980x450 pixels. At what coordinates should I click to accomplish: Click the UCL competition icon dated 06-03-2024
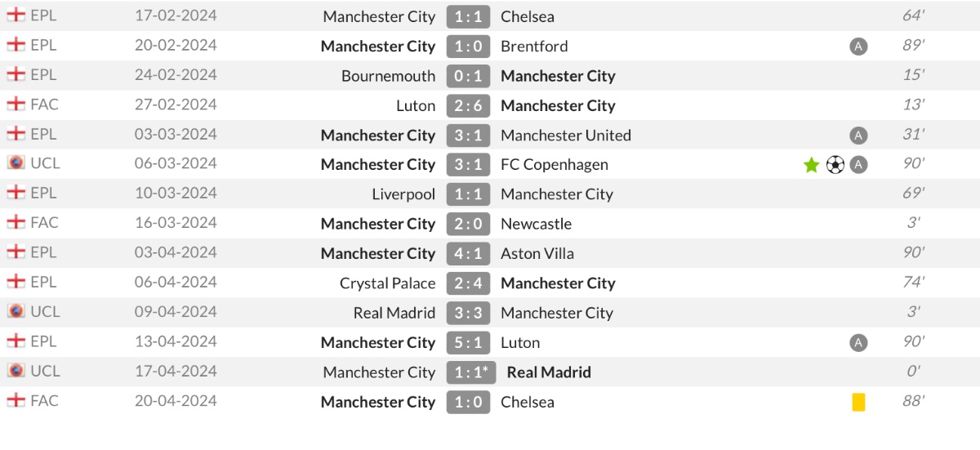click(16, 163)
